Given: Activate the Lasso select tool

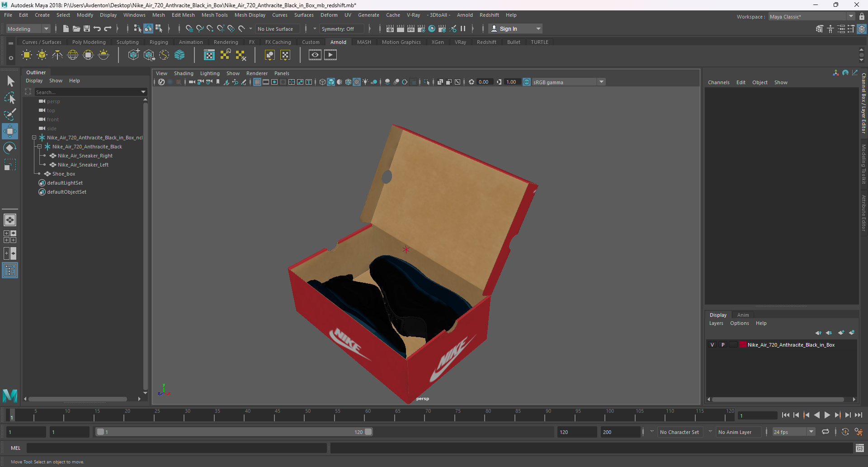Looking at the screenshot, I should click(10, 98).
